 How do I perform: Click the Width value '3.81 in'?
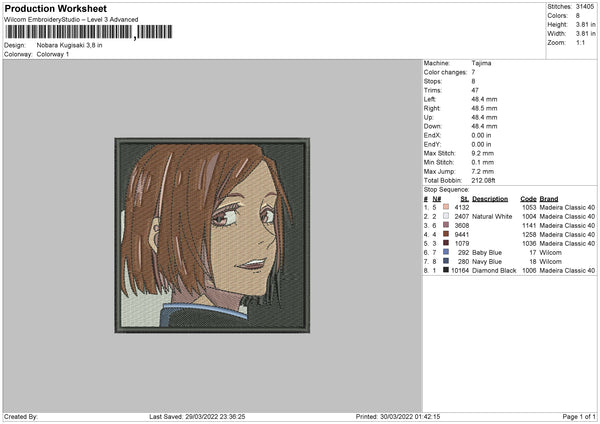click(x=585, y=34)
